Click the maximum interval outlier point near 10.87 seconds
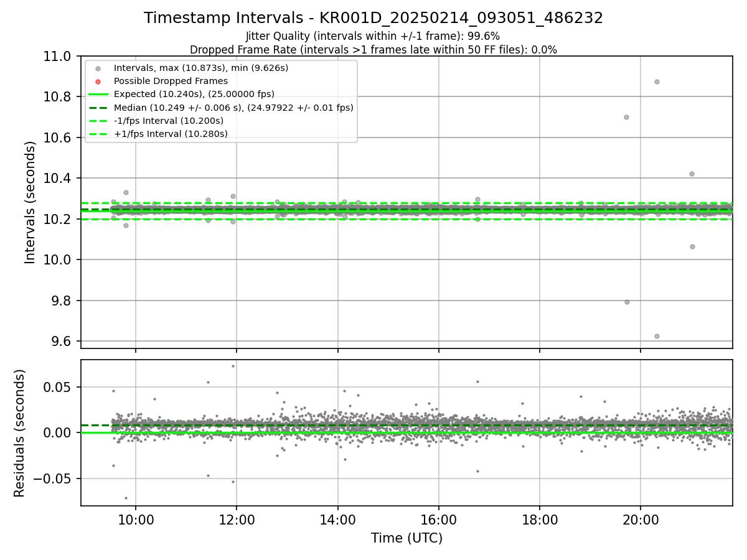Image resolution: width=747 pixels, height=560 pixels. 657,82
